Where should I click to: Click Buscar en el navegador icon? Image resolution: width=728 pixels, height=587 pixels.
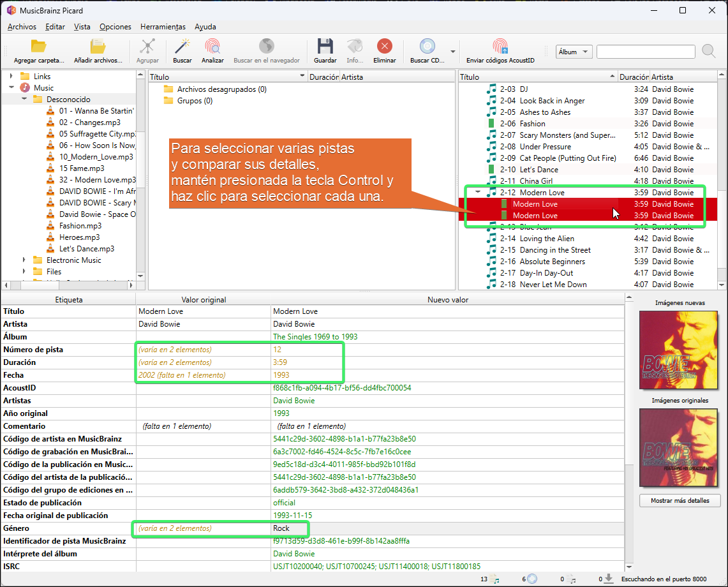pyautogui.click(x=267, y=47)
